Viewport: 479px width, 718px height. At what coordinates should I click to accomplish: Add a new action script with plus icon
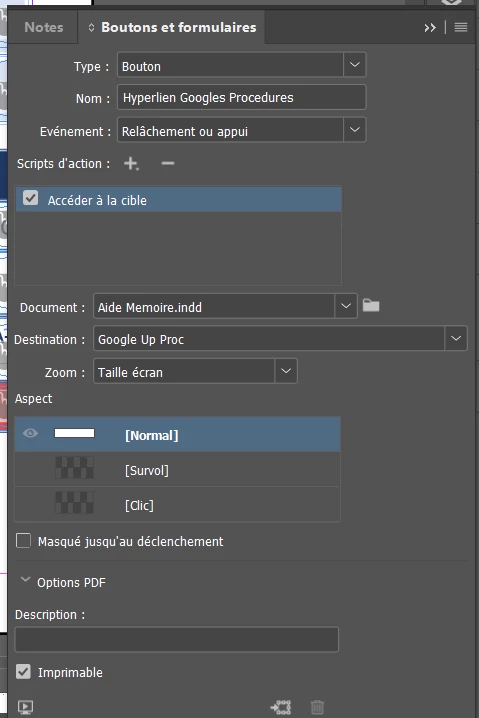[x=131, y=163]
